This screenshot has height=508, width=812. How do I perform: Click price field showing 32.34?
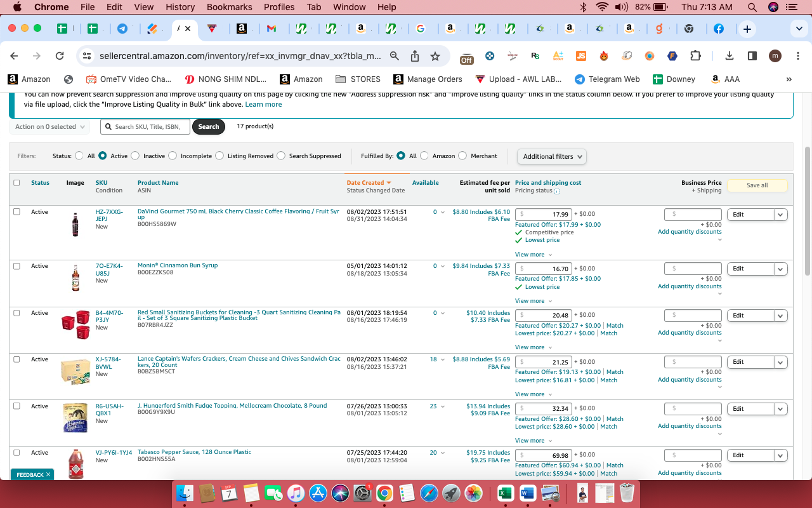tap(544, 408)
